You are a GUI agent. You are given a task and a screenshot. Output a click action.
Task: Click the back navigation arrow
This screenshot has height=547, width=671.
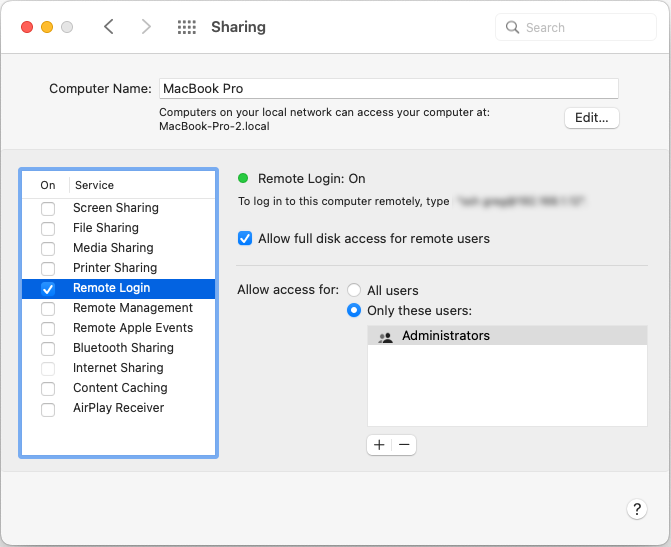[x=109, y=27]
